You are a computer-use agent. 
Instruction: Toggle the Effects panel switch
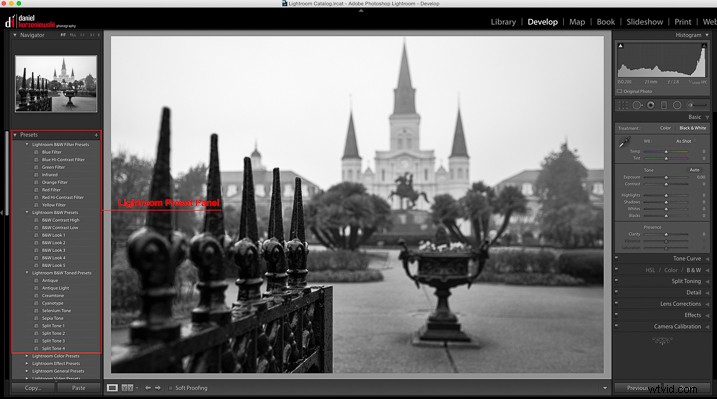point(617,315)
